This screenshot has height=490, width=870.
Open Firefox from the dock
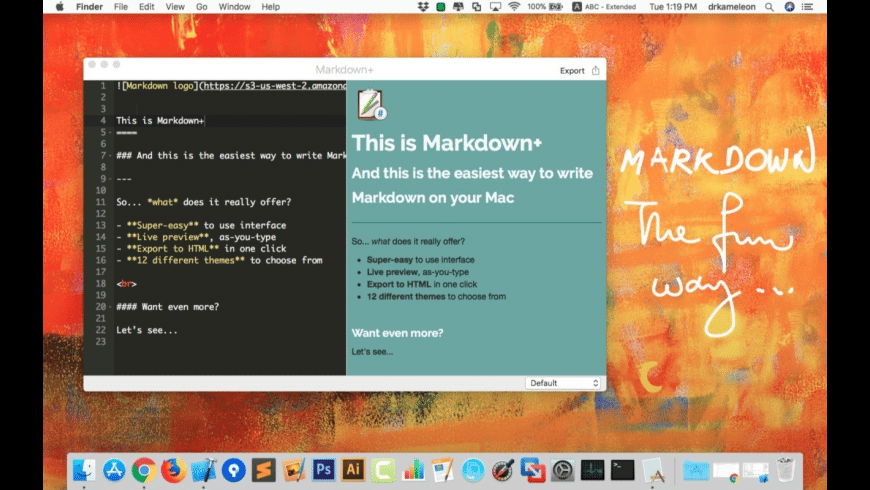click(x=174, y=470)
